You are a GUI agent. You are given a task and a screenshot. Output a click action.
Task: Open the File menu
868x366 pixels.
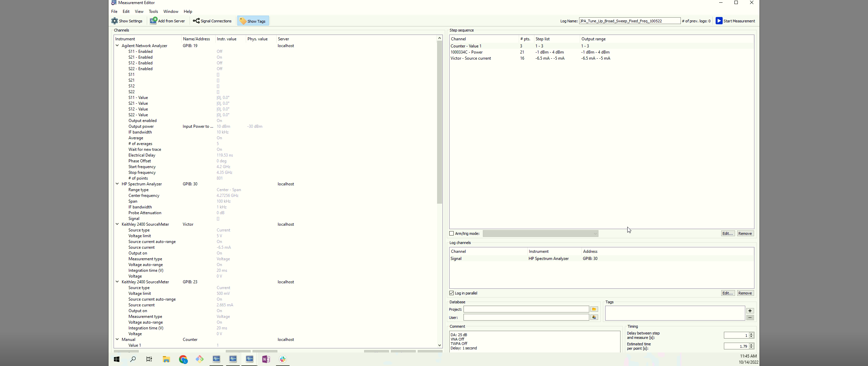click(114, 12)
